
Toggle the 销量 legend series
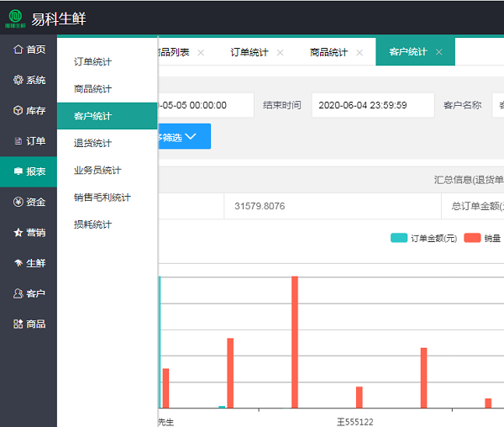tap(481, 238)
